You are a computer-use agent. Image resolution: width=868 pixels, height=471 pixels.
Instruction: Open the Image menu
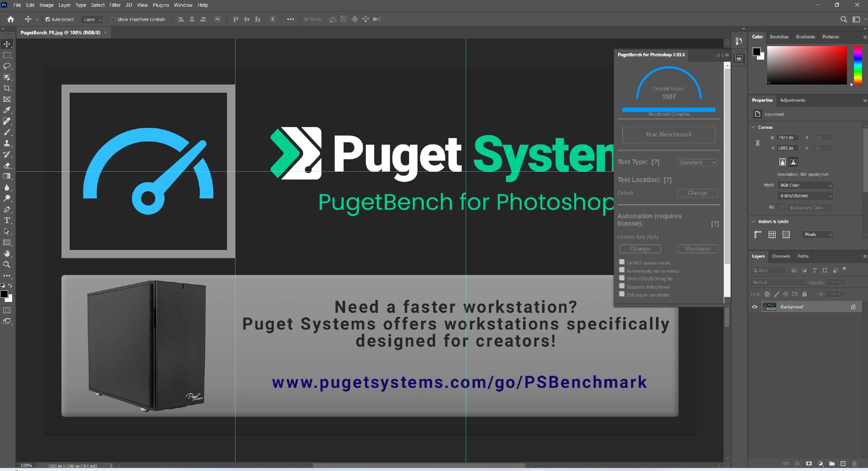click(47, 5)
